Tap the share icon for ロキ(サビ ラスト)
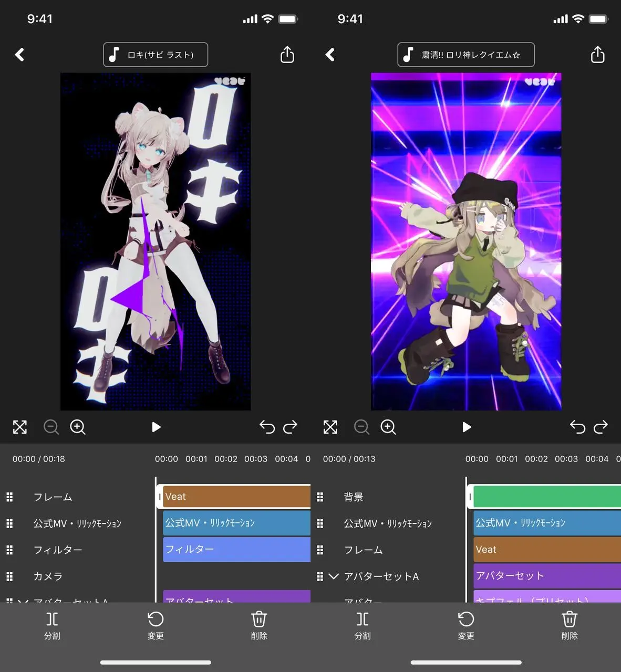Viewport: 621px width, 672px height. coord(287,54)
